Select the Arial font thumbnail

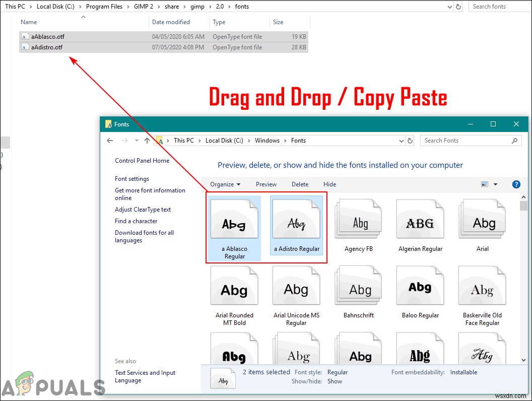click(x=482, y=219)
